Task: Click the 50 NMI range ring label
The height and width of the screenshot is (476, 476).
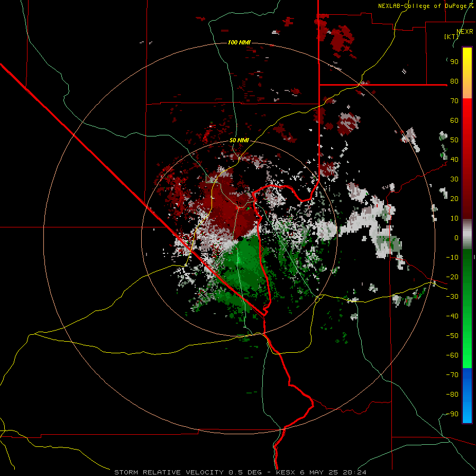Action: tap(239, 140)
